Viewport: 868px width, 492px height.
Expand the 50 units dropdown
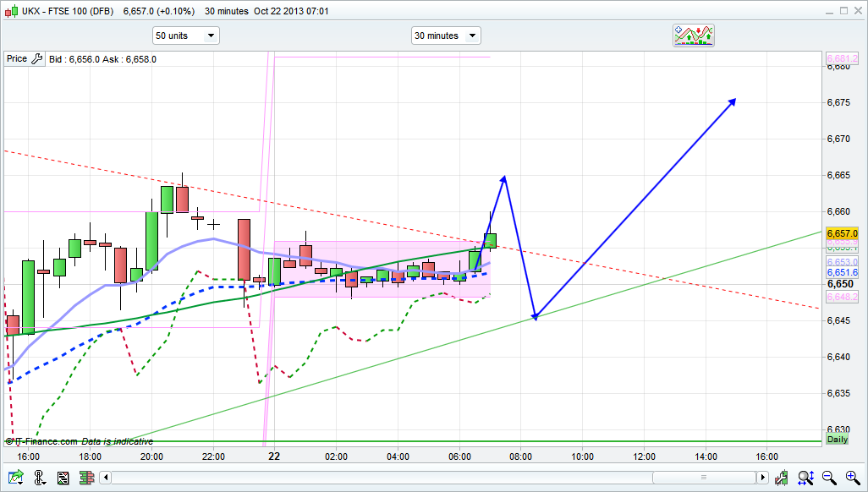pyautogui.click(x=185, y=36)
